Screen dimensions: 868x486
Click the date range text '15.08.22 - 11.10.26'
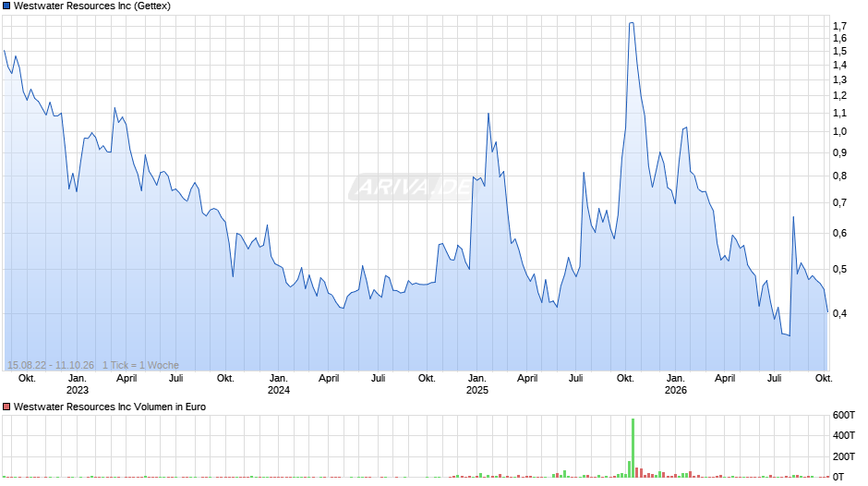click(x=51, y=365)
